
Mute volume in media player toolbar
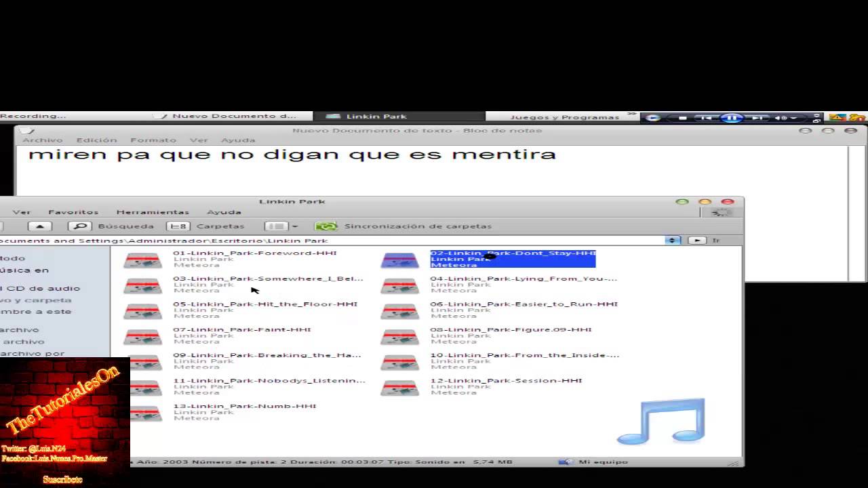click(781, 118)
